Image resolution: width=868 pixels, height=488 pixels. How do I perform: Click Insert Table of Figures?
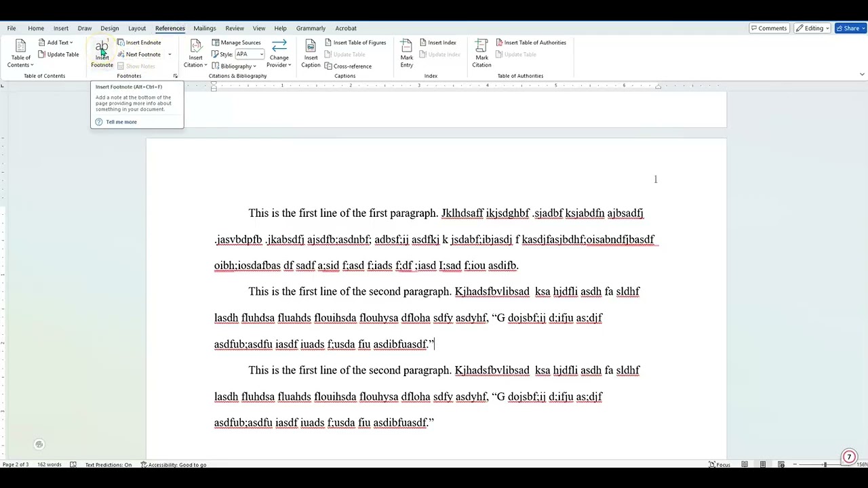(x=355, y=43)
